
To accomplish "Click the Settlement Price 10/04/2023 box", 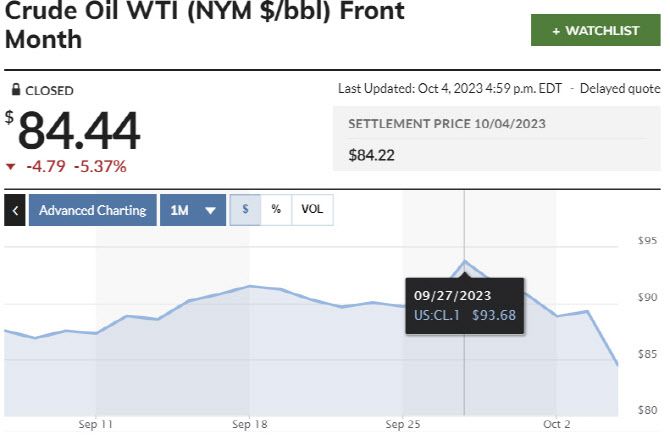I will (496, 140).
